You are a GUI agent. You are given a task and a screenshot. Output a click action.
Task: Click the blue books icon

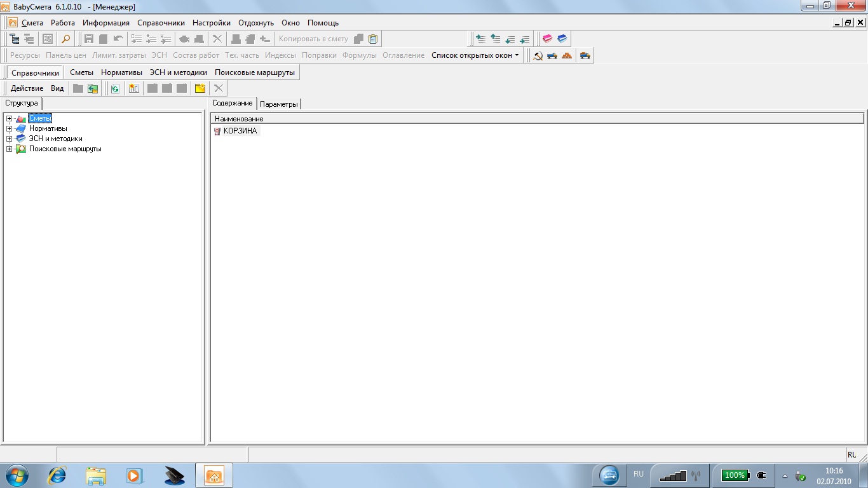pyautogui.click(x=562, y=39)
